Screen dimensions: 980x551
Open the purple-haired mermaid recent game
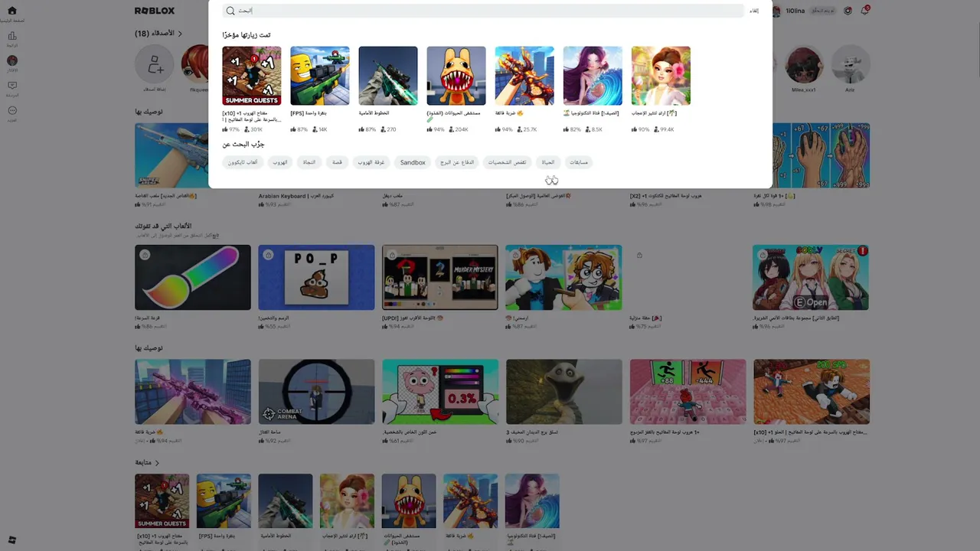[x=593, y=76]
